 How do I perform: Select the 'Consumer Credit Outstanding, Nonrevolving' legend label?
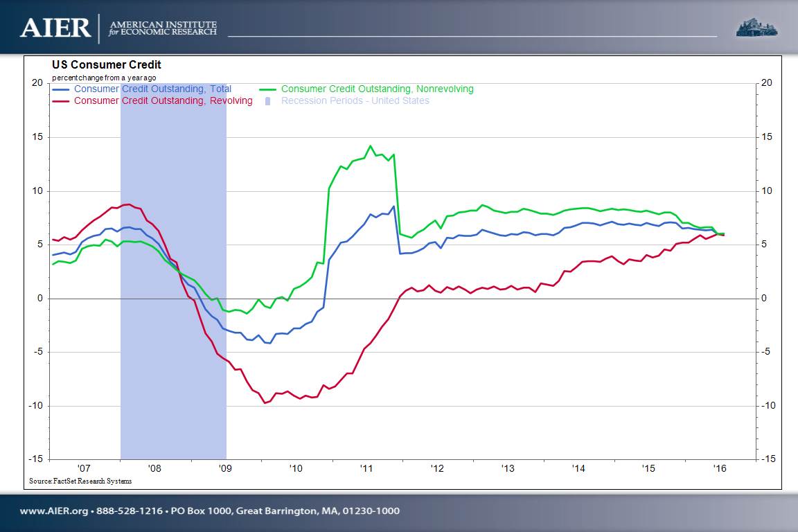[x=377, y=89]
